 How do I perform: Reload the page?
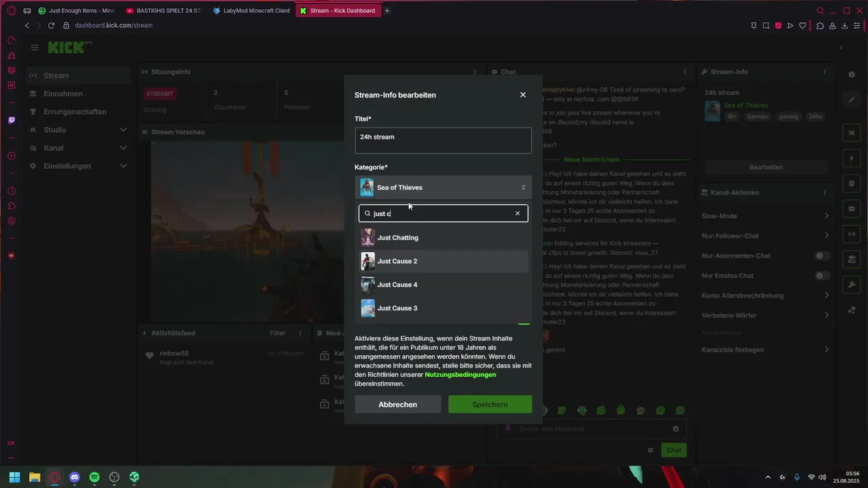tap(51, 25)
